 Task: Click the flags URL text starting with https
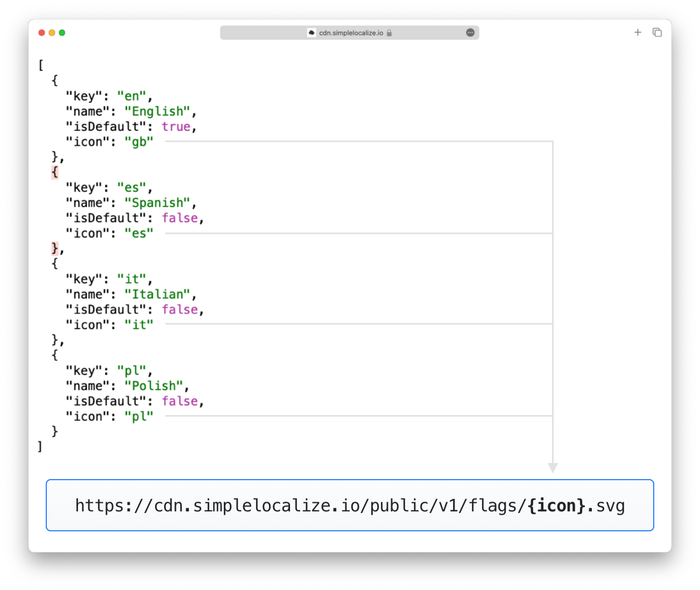(x=350, y=506)
